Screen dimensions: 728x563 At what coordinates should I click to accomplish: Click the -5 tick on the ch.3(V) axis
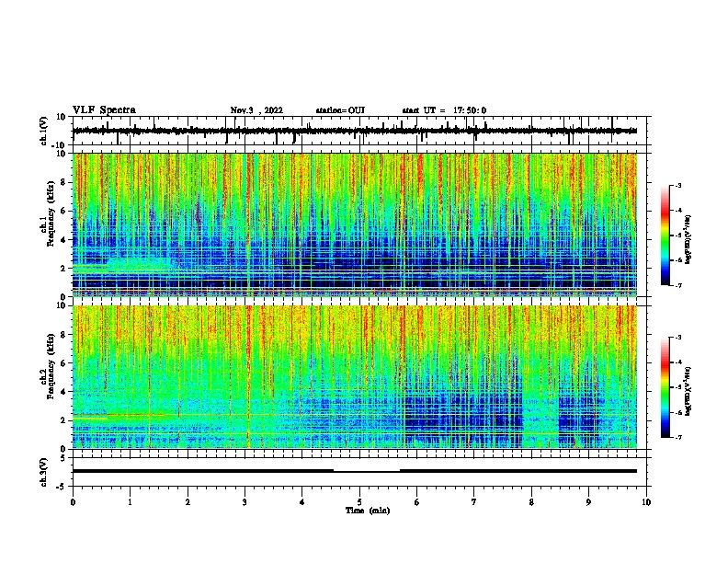[63, 487]
